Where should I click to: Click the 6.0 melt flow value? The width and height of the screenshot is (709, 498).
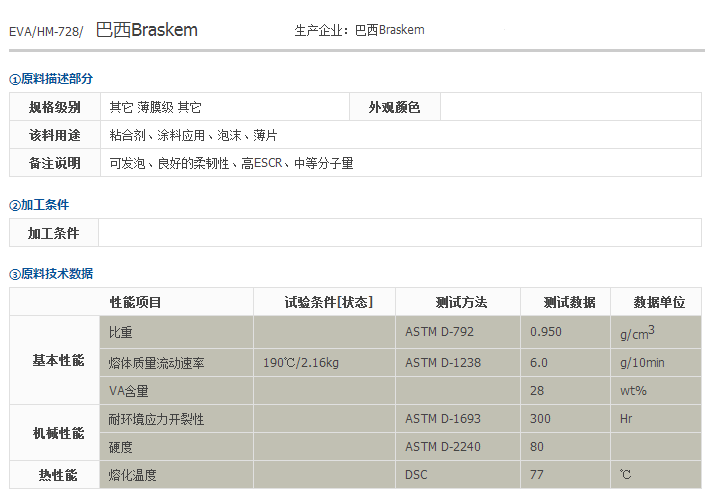[x=539, y=363]
